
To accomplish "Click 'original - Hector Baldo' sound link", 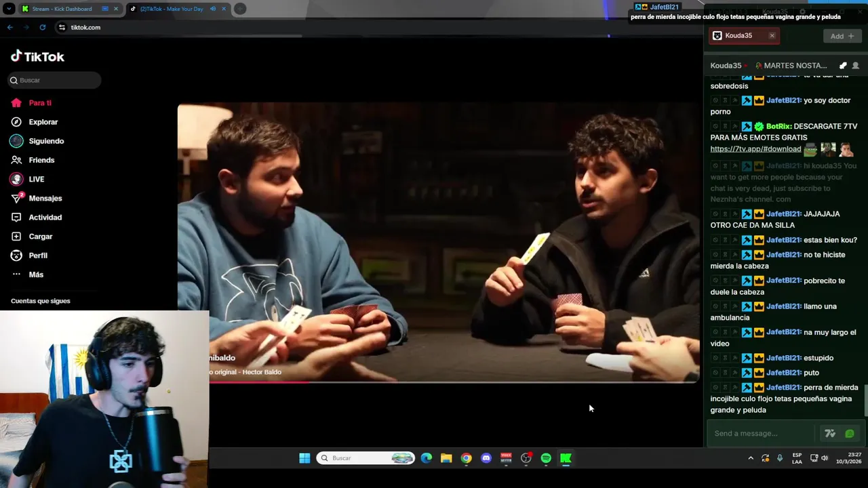I will (x=245, y=372).
